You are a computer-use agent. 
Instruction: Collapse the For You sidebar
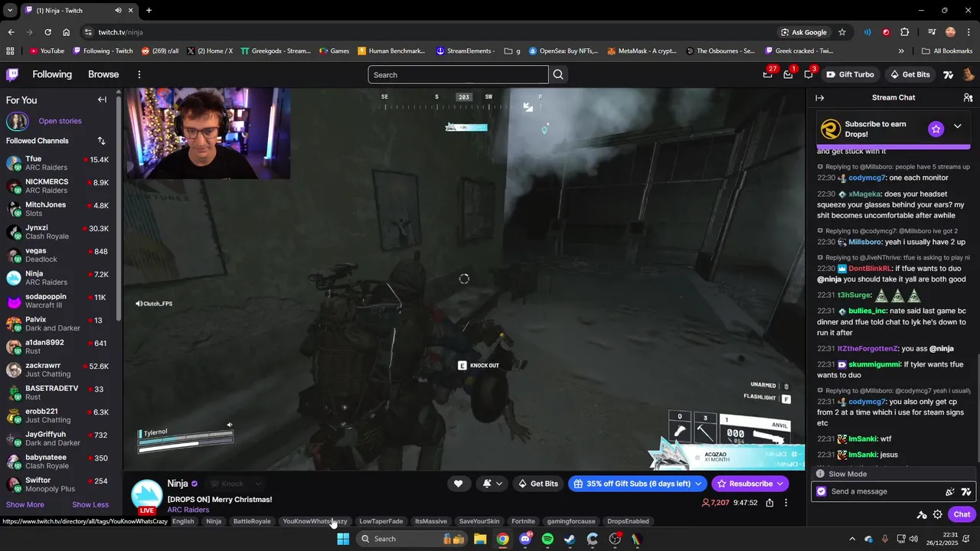[x=102, y=99]
